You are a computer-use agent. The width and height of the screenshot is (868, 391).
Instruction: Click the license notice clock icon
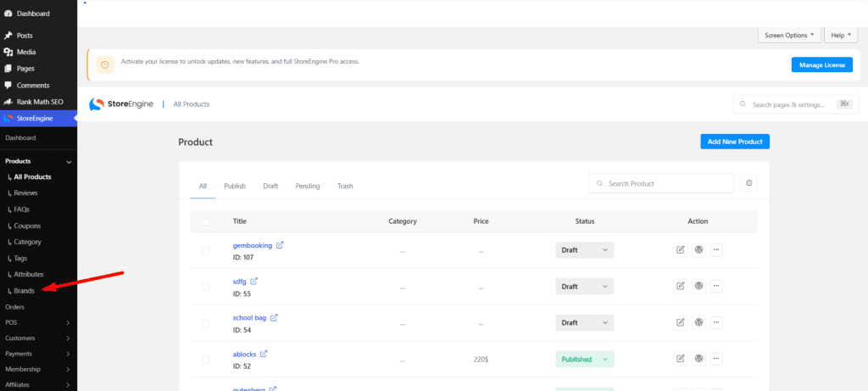click(105, 64)
